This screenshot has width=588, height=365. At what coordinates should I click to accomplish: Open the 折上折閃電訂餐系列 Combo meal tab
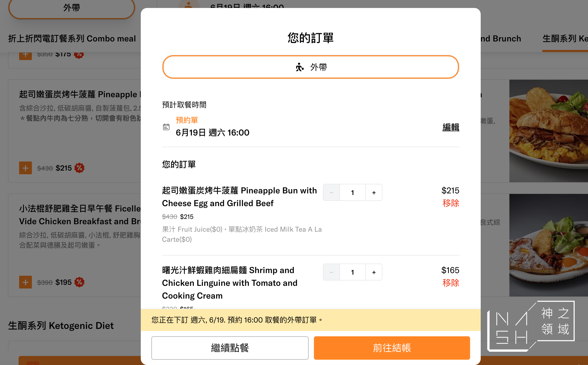tap(72, 39)
